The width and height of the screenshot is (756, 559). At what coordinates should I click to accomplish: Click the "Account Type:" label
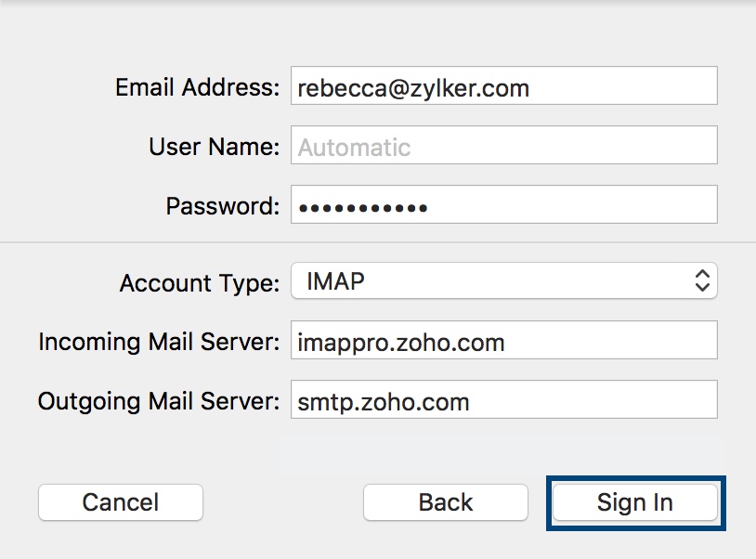(x=199, y=282)
